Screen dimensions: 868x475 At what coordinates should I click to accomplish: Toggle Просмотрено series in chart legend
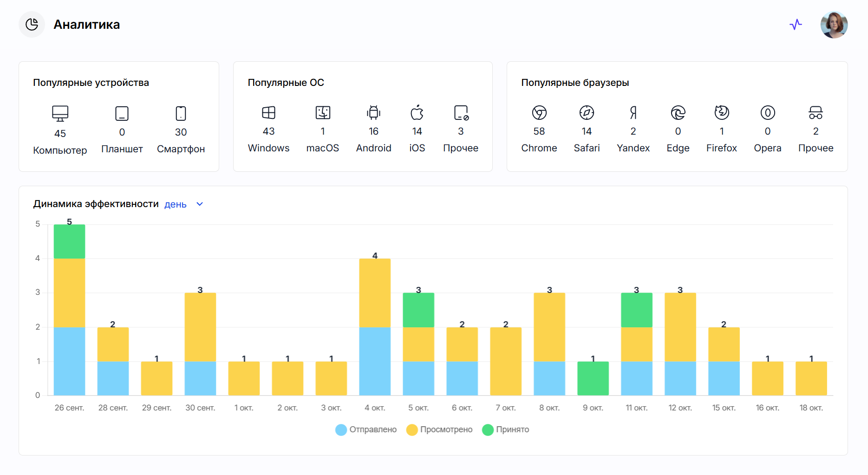pyautogui.click(x=446, y=429)
